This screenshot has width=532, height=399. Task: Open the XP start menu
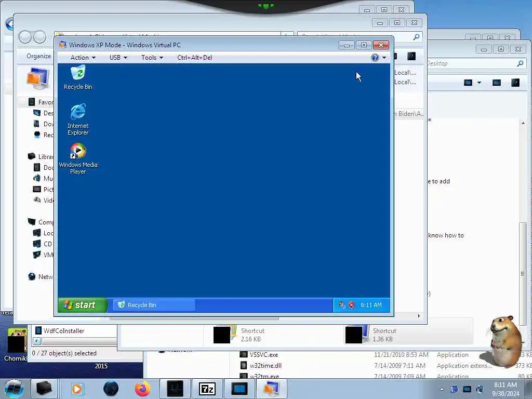point(83,305)
